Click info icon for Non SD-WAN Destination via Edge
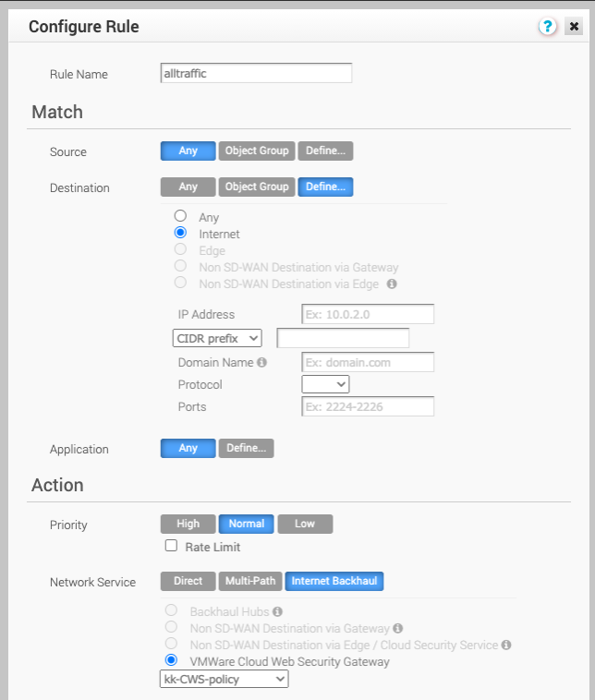595x700 pixels. coord(392,284)
